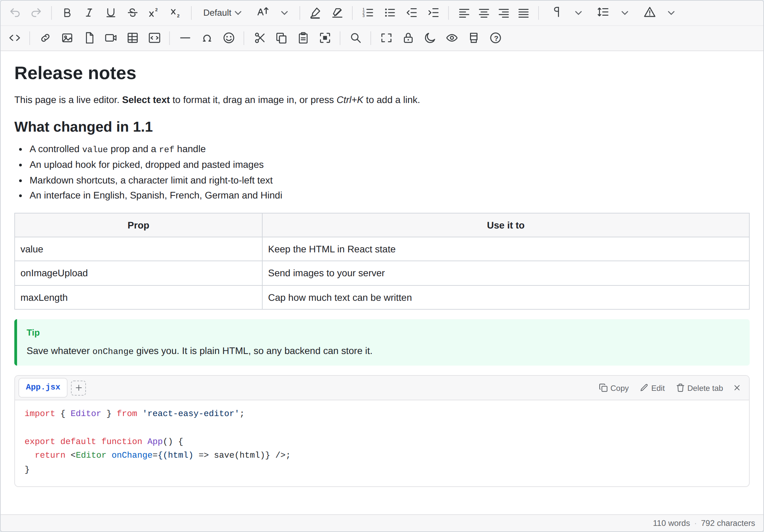Open the paragraph direction dropdown arrow
The image size is (764, 532).
tap(578, 13)
